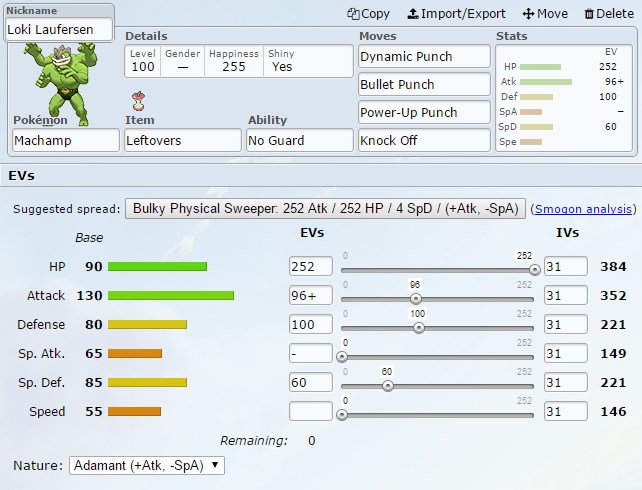Apply the suggested Bulky Physical Sweeper spread
This screenshot has width=642, height=490.
point(325,209)
